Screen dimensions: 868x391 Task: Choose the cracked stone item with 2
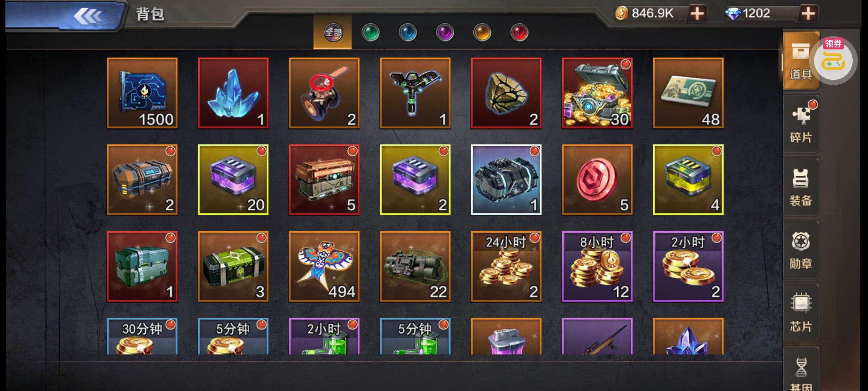pos(506,93)
